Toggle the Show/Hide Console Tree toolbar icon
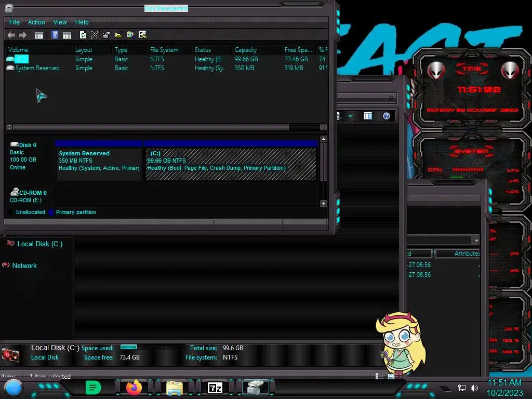This screenshot has width=532, height=399. point(38,35)
